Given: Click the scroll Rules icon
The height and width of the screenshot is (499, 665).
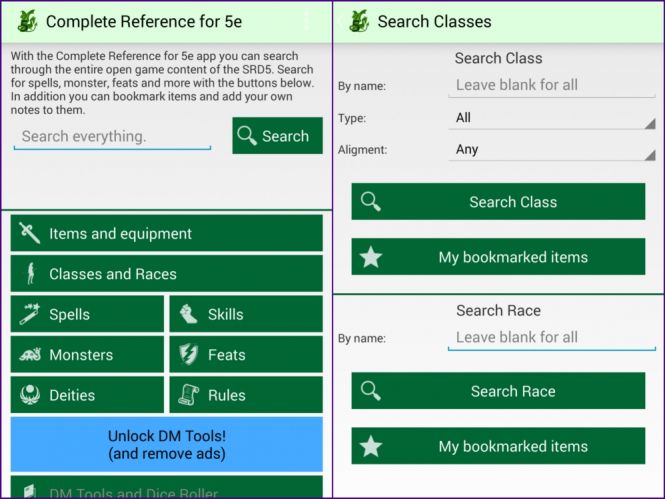Looking at the screenshot, I should [x=188, y=395].
